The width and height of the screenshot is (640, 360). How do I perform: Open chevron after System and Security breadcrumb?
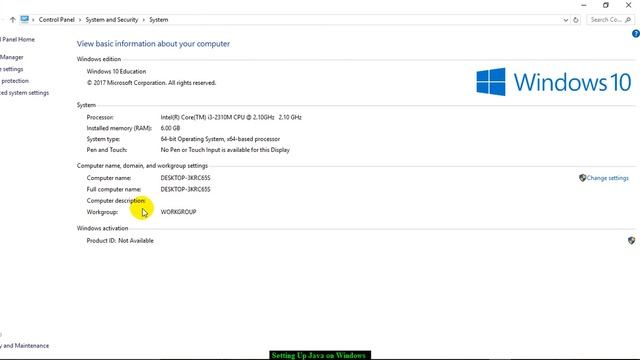(144, 20)
